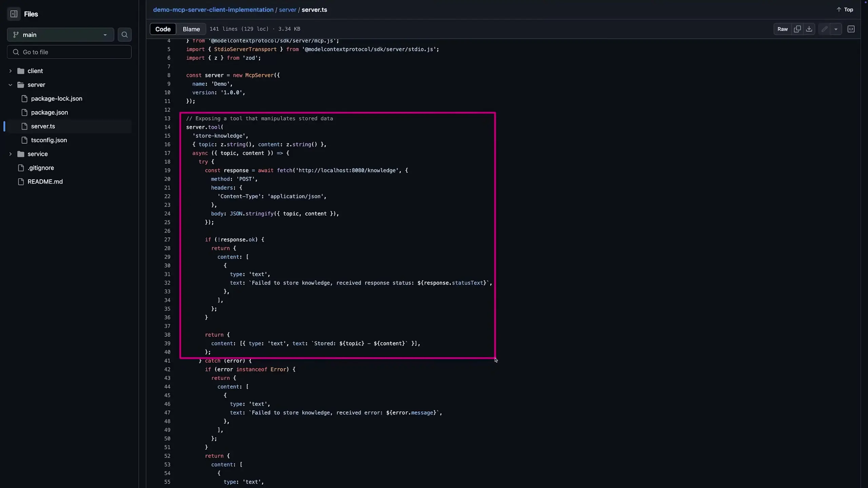Open the main branch dropdown
The height and width of the screenshot is (488, 868).
click(x=60, y=35)
